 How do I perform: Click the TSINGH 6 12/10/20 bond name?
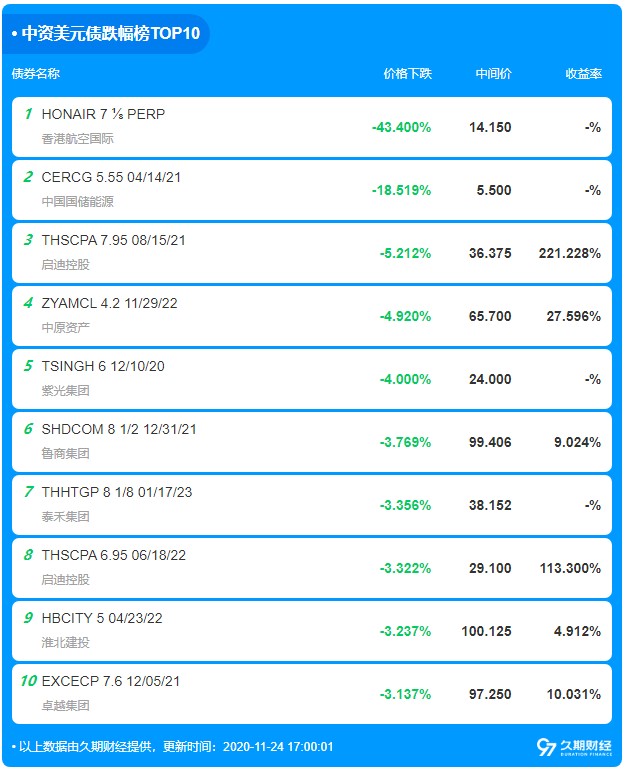point(103,366)
